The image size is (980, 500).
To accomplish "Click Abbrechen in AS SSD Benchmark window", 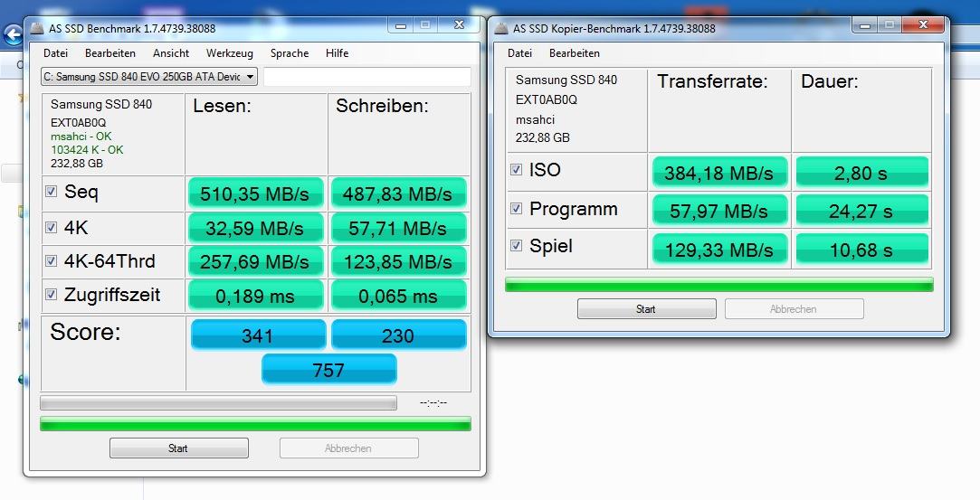I will click(348, 448).
